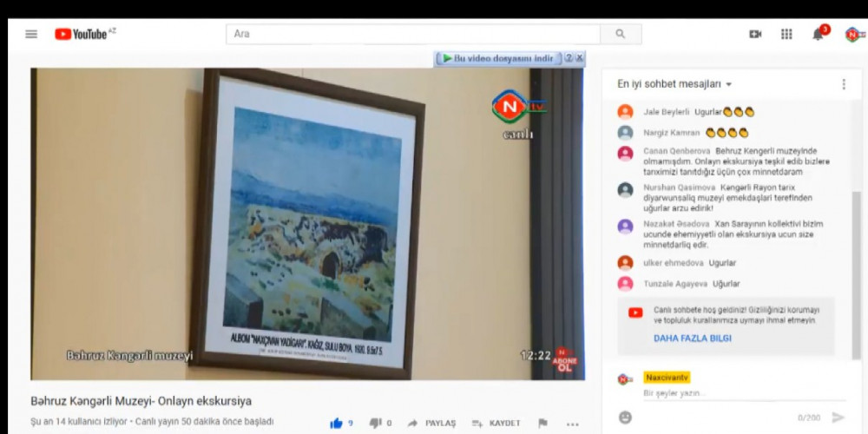Open the chat options three-dot menu

point(844,84)
